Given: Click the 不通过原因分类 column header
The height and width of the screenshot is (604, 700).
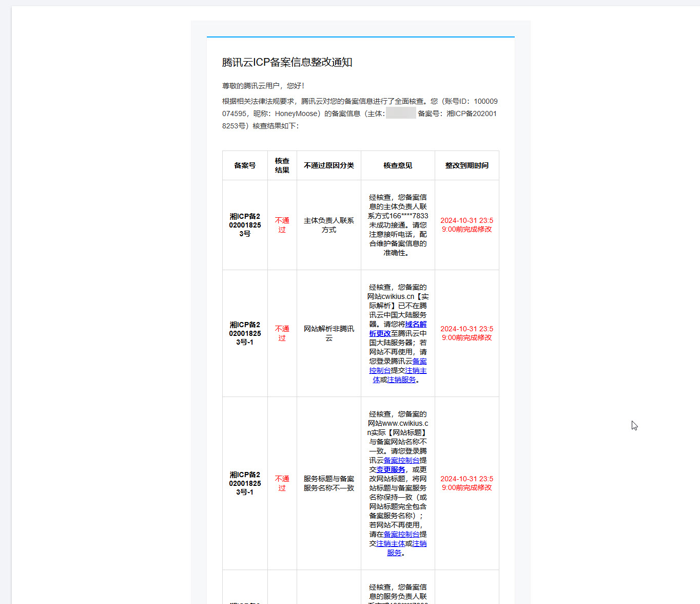Looking at the screenshot, I should coord(328,165).
